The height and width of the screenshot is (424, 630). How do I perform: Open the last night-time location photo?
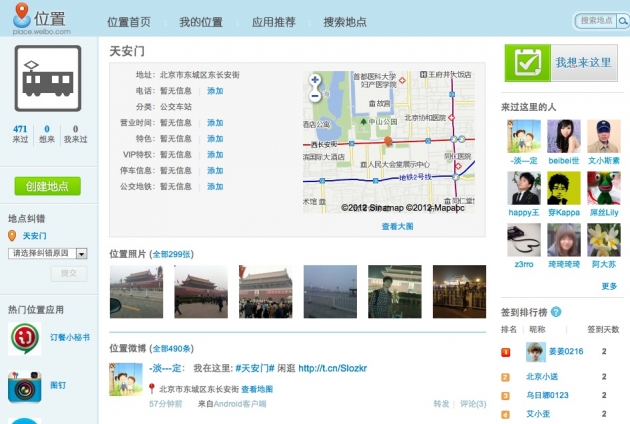click(x=459, y=292)
